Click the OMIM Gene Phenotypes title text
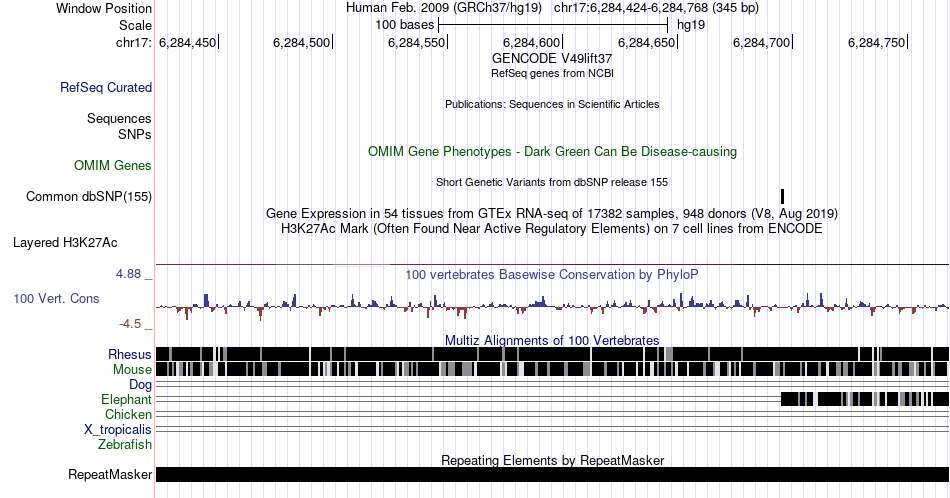 (x=552, y=151)
